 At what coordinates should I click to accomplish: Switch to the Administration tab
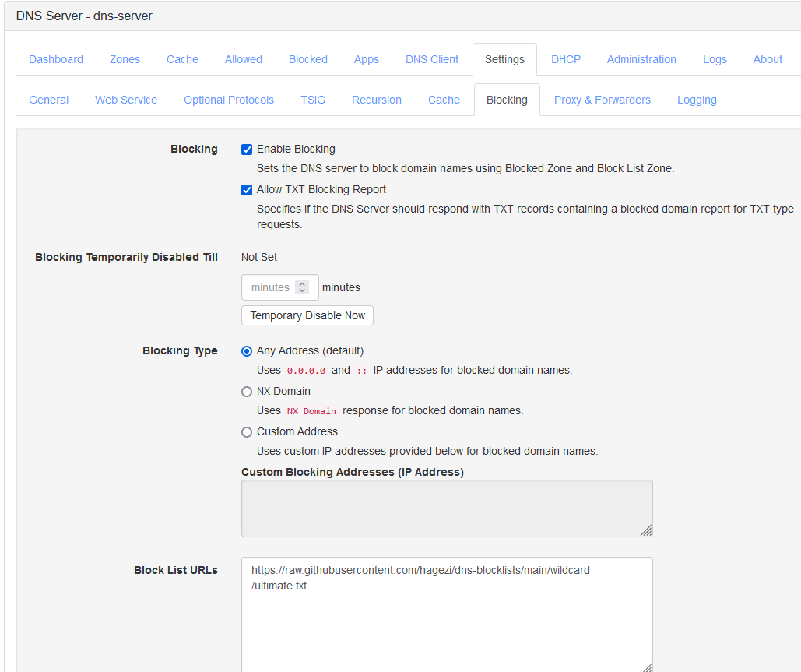pos(641,59)
